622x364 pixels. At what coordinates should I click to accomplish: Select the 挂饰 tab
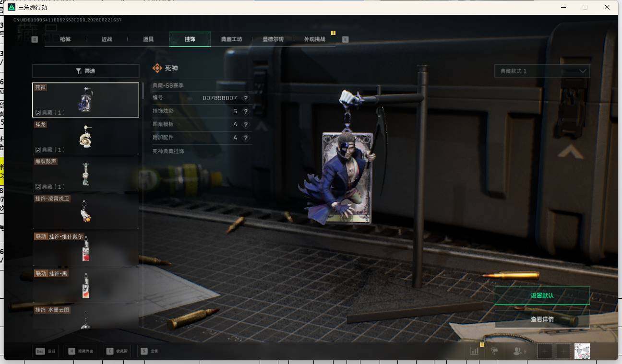pos(190,39)
